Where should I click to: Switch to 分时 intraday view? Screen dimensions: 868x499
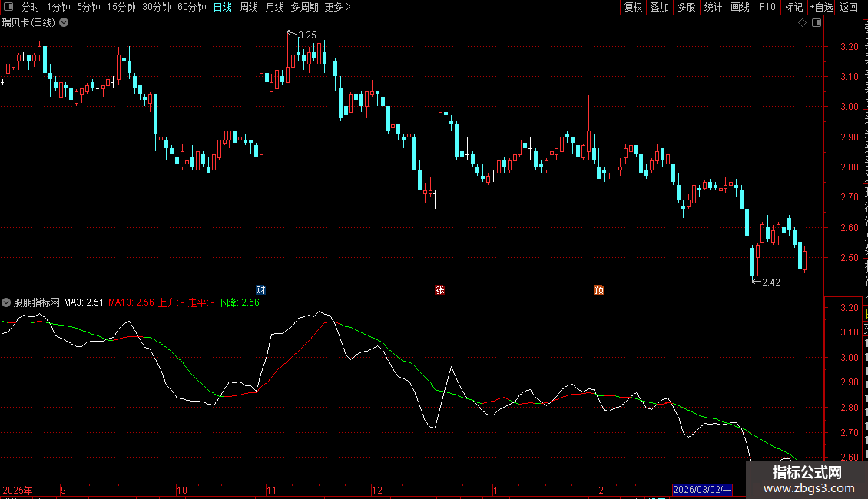31,7
